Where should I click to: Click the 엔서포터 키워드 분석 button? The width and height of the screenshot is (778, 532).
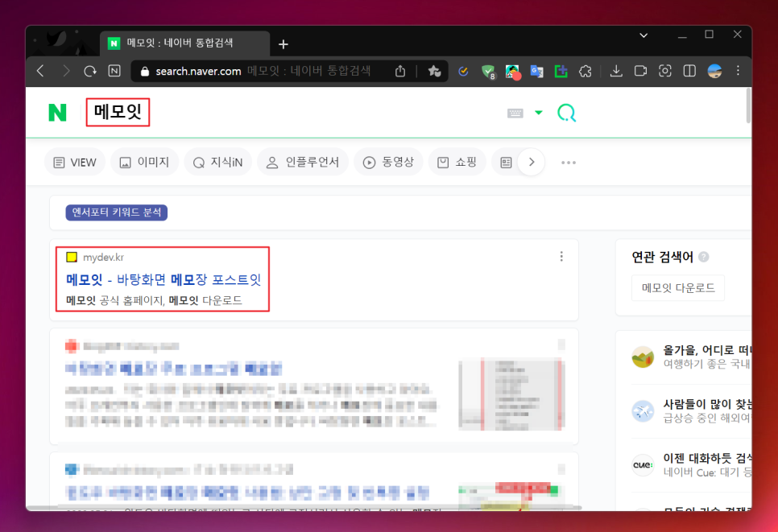[x=117, y=212]
